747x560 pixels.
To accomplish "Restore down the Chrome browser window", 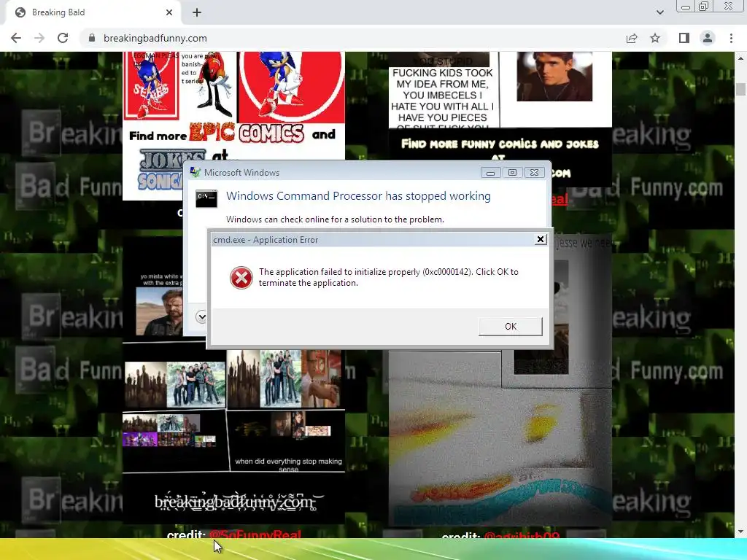I will point(704,6).
